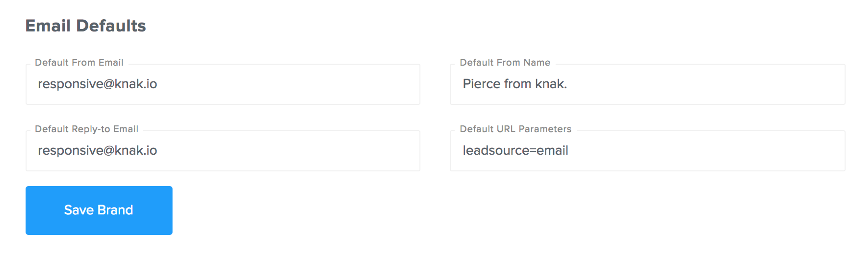
Task: Click responsive@knak.io text in From Email field
Action: coord(97,84)
